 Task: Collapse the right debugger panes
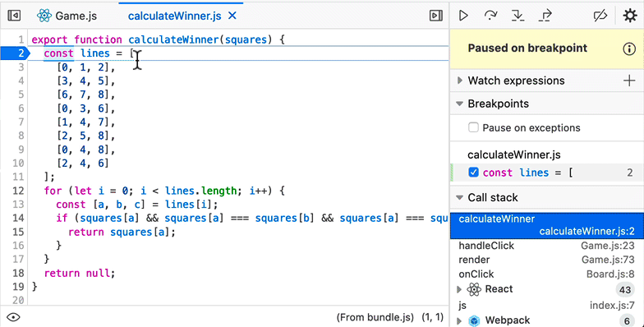[435, 16]
